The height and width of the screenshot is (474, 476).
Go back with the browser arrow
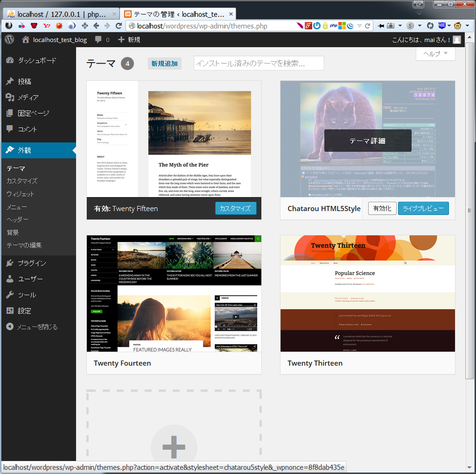pyautogui.click(x=96, y=26)
